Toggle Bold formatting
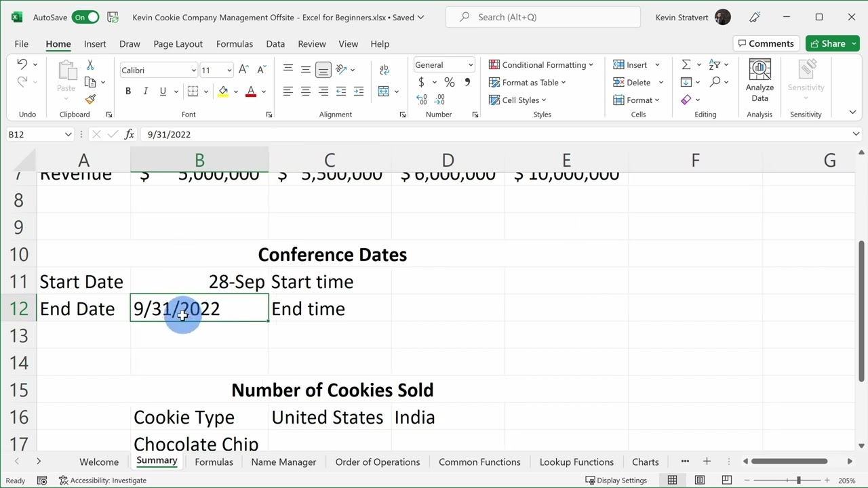The image size is (868, 488). 128,91
